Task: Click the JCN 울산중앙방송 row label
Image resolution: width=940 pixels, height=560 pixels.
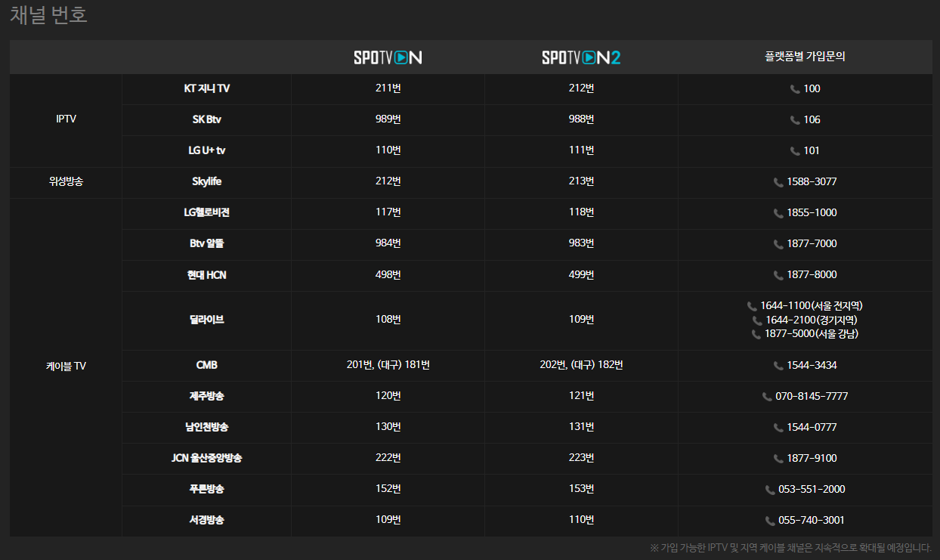Action: tap(207, 458)
